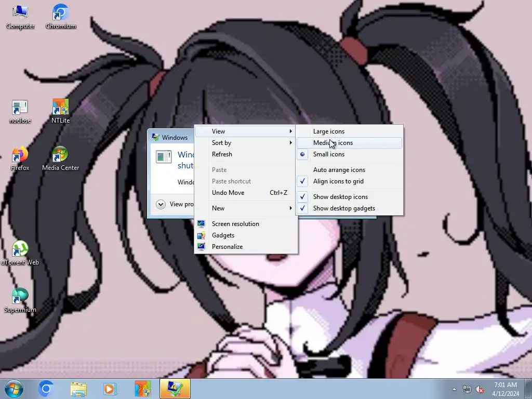Enable Auto arrange icons
532x399 pixels.
pyautogui.click(x=350, y=170)
